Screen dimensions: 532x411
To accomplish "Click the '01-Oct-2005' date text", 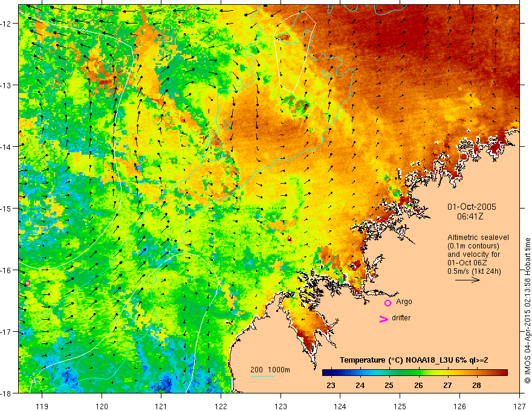I will [x=472, y=207].
